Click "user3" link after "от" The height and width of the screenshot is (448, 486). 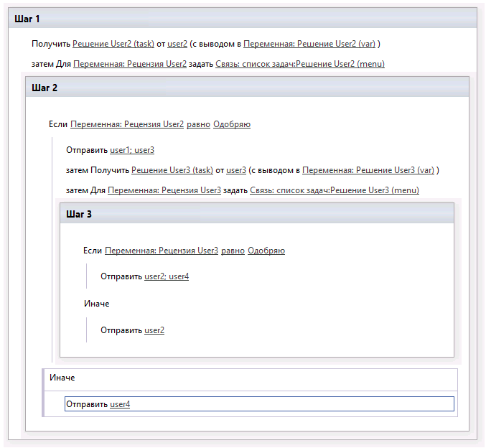(236, 170)
